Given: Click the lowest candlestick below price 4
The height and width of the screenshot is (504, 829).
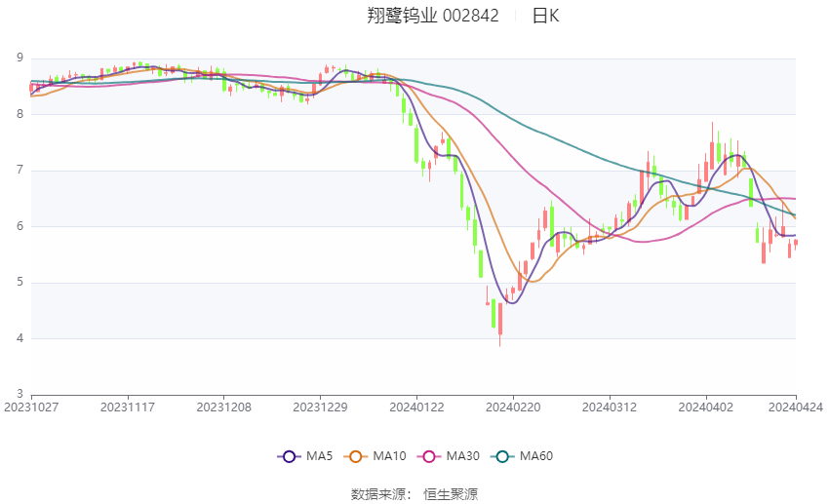Looking at the screenshot, I should click(x=500, y=323).
